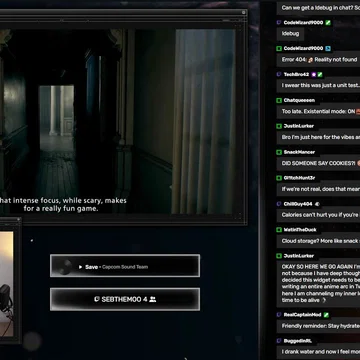Click the green platform icon beside CodeWizard9000's Error 404 message
The image size is (360, 360).
(x=279, y=49)
